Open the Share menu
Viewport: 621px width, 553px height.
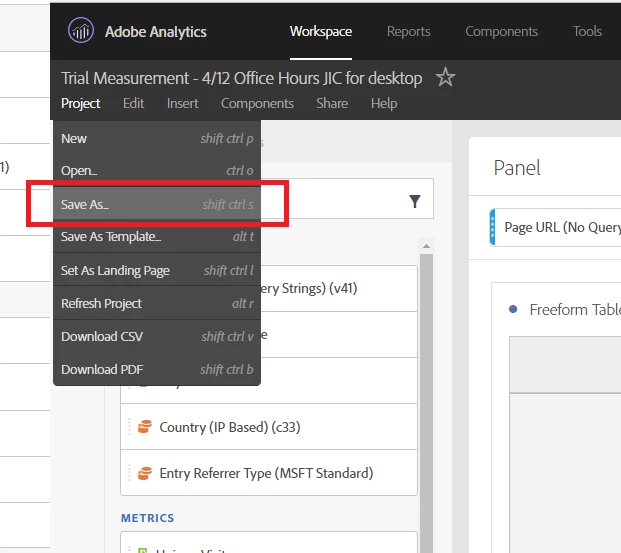pyautogui.click(x=332, y=103)
